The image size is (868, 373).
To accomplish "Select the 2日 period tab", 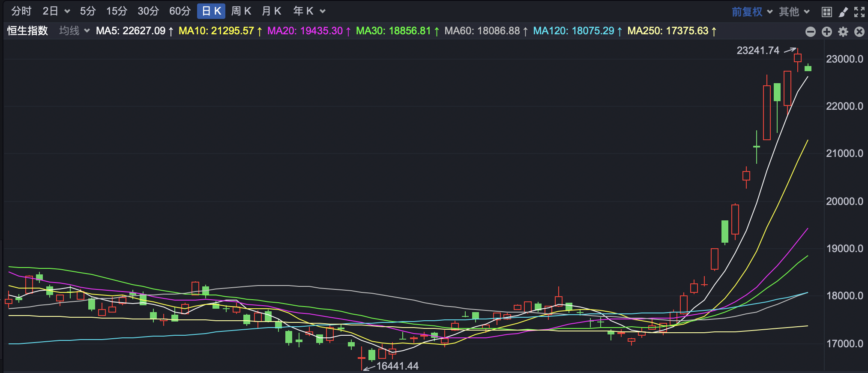I will [x=51, y=11].
